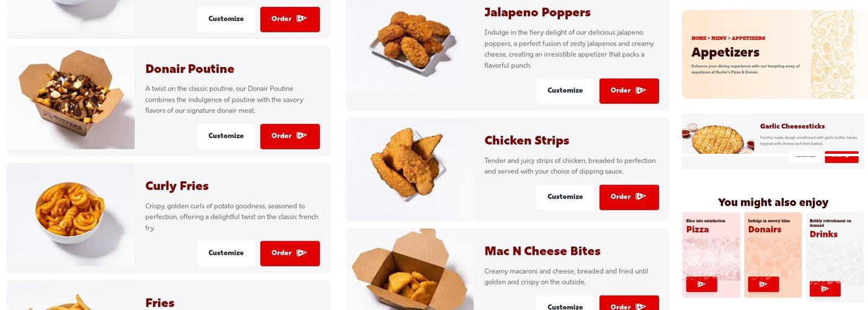Open Donairs category via its red icon button

click(x=763, y=285)
